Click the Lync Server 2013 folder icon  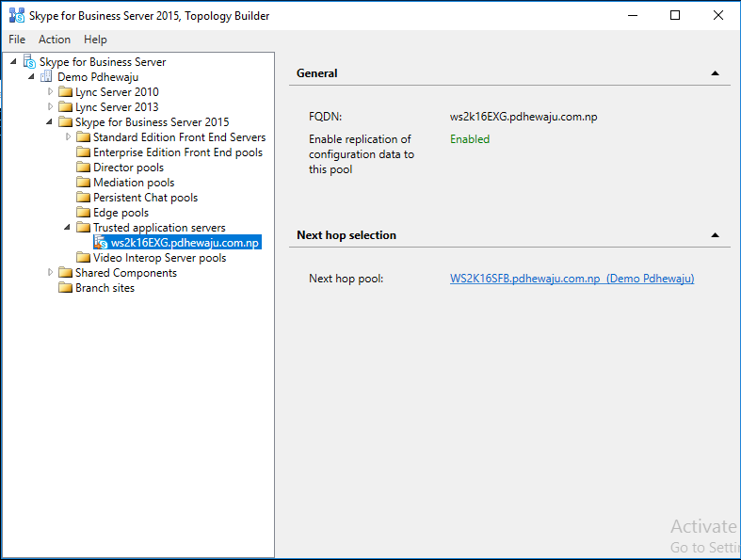[65, 106]
